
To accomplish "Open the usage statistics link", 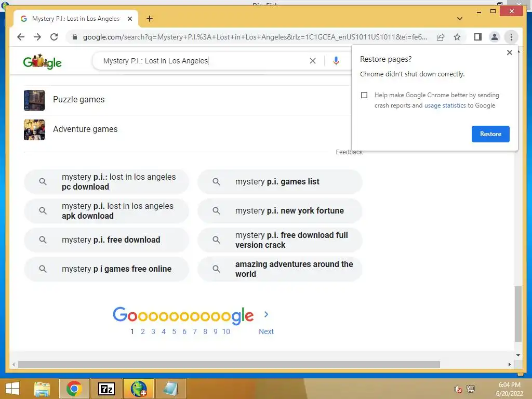I will click(445, 105).
